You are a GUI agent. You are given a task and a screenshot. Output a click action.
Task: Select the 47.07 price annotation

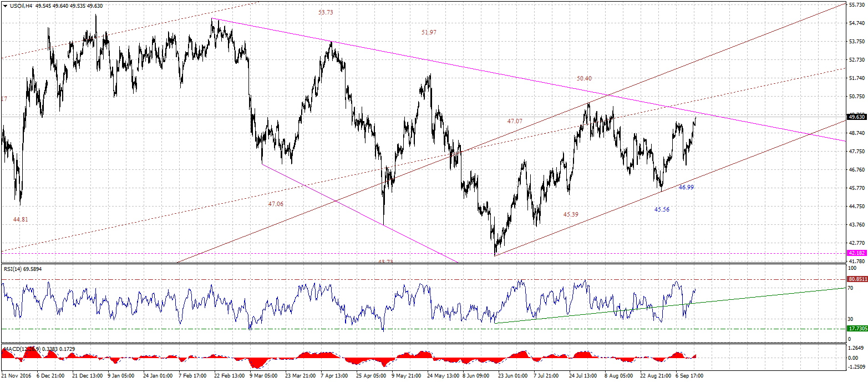tap(515, 120)
